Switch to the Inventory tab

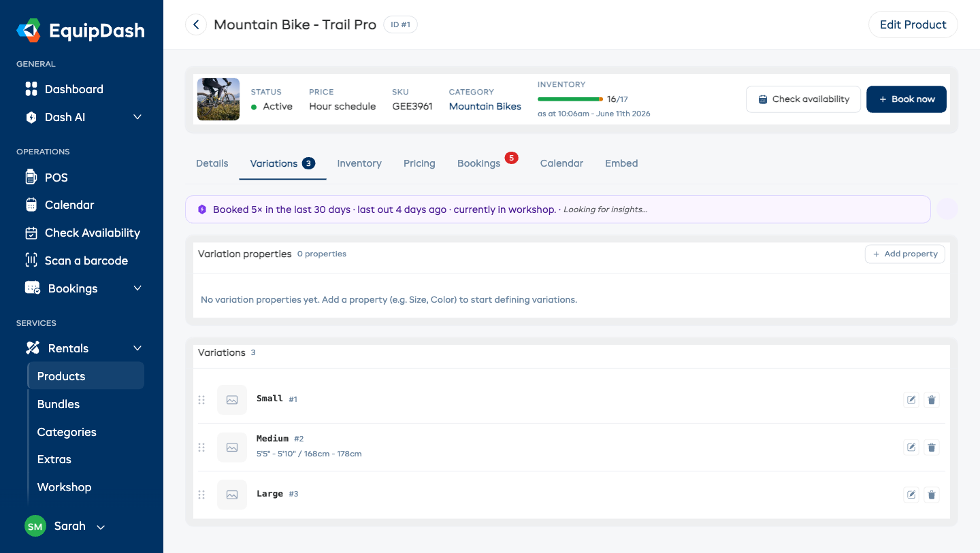click(359, 163)
